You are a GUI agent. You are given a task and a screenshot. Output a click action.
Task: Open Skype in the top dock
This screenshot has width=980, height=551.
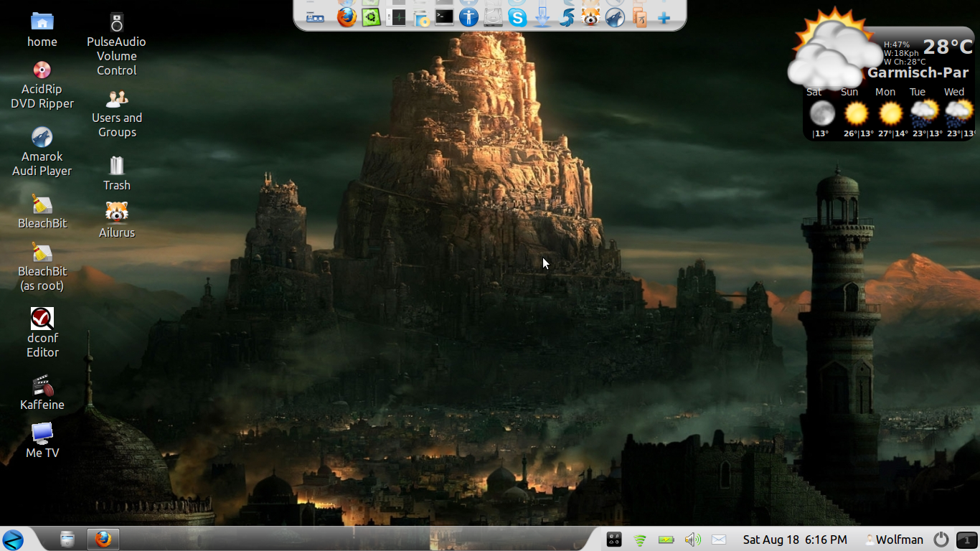(x=517, y=18)
